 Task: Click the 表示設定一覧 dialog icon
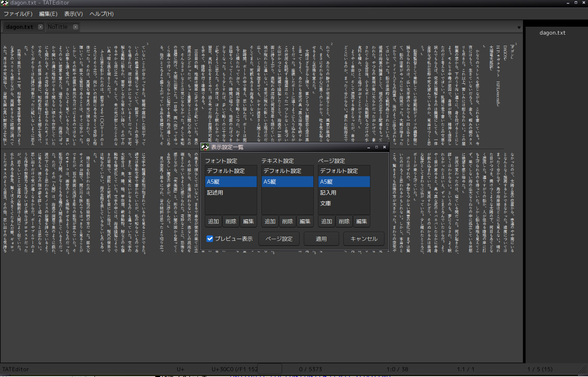click(205, 147)
